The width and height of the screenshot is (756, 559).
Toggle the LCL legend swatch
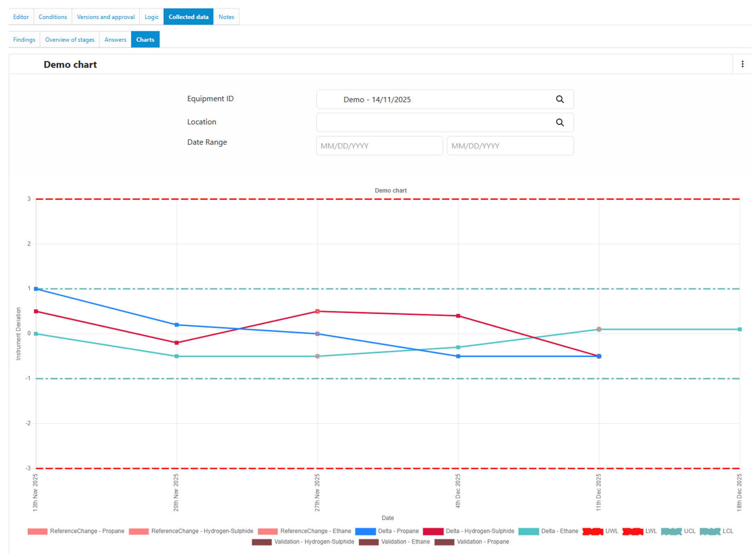710,532
